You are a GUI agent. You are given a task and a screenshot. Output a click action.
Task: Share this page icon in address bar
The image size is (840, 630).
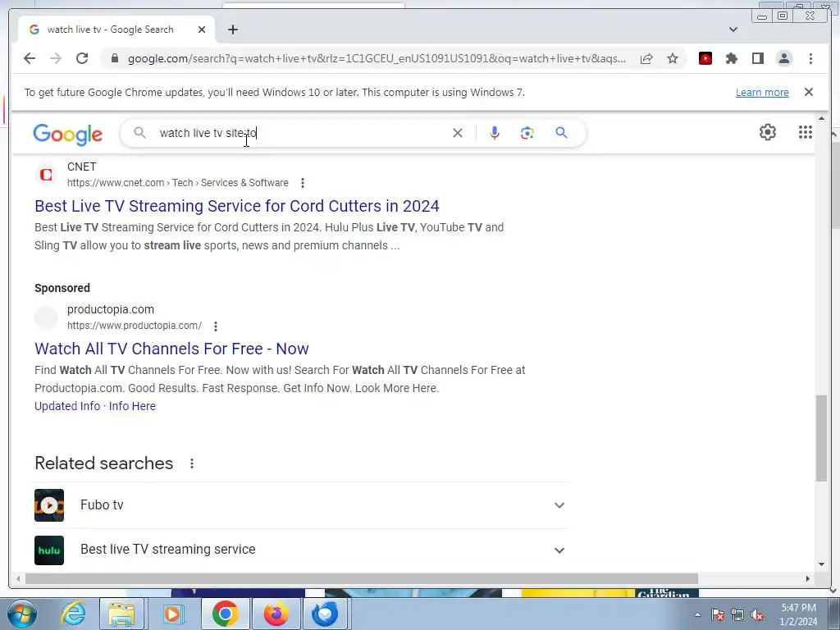(646, 58)
